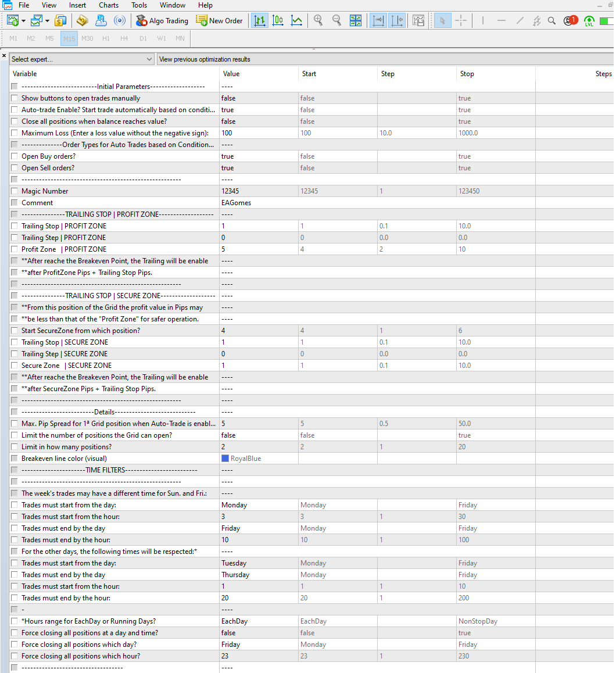Image resolution: width=616 pixels, height=673 pixels.
Task: Click the chart icon right of chart shift
Action: [x=418, y=20]
